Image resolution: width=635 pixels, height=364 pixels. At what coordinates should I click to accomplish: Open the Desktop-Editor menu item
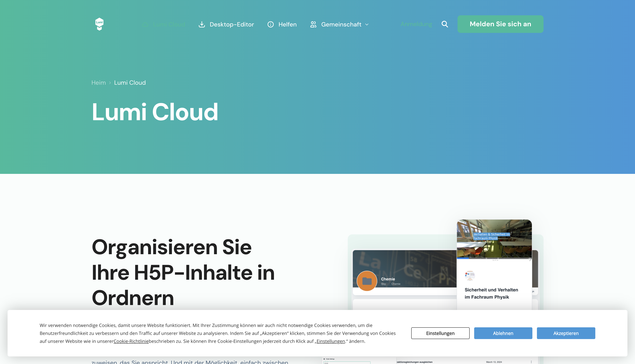click(226, 24)
